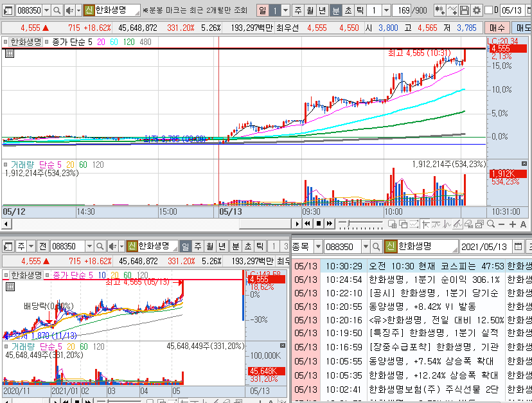Open news '[특징주] 한화생명, 1분기 실적'
The image size is (532, 403).
pyautogui.click(x=433, y=334)
